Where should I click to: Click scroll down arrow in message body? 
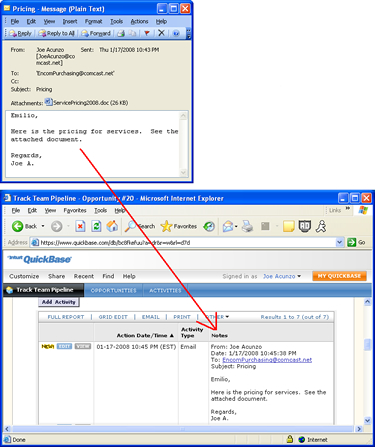click(x=183, y=172)
